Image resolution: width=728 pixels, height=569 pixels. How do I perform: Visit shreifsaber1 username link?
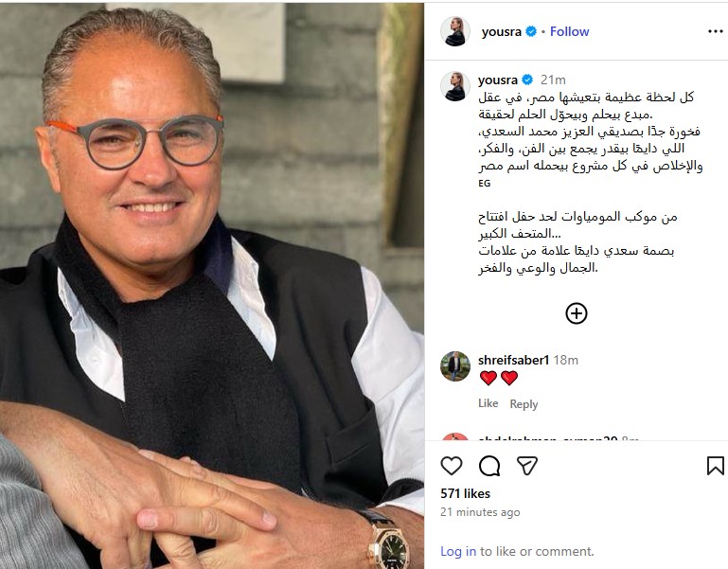pyautogui.click(x=513, y=360)
